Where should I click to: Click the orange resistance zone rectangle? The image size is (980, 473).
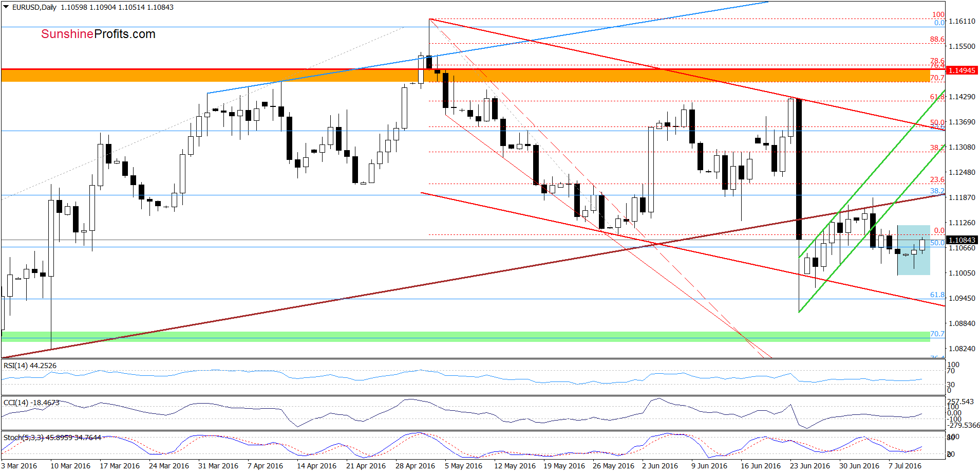[x=465, y=76]
